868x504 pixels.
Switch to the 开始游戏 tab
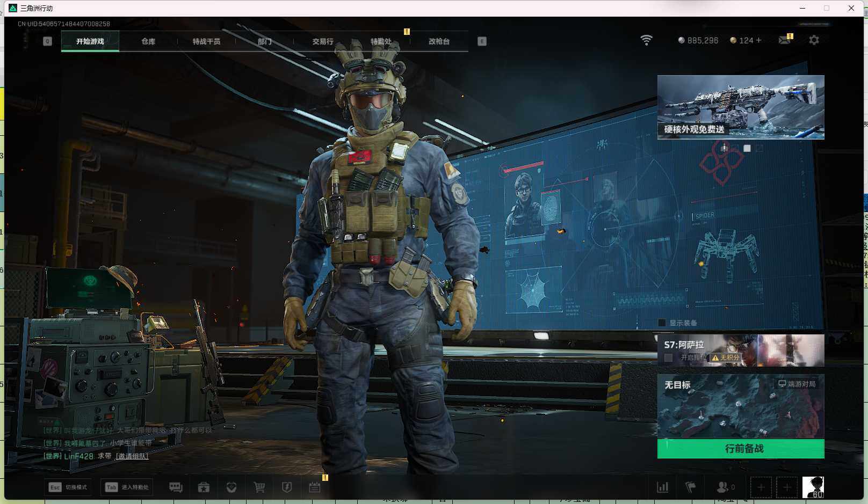point(90,41)
